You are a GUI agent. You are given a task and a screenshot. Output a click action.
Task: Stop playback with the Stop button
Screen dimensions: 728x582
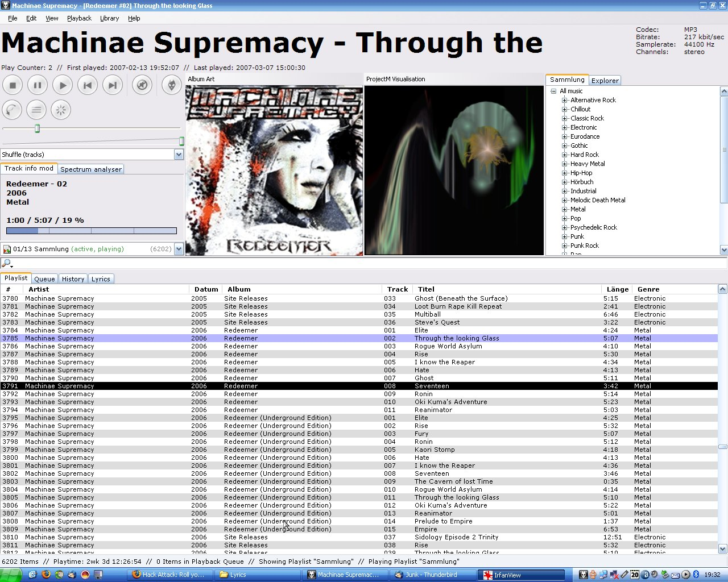(x=13, y=85)
